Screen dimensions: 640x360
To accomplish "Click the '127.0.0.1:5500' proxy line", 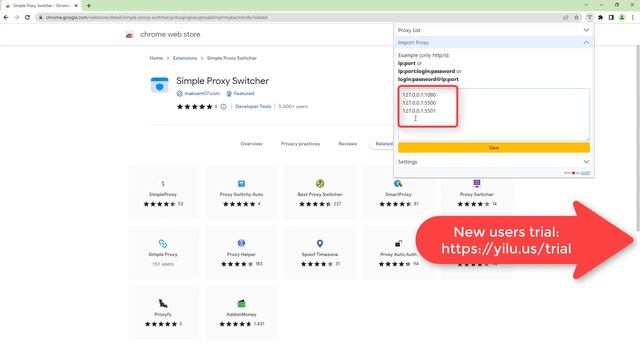I will 419,103.
